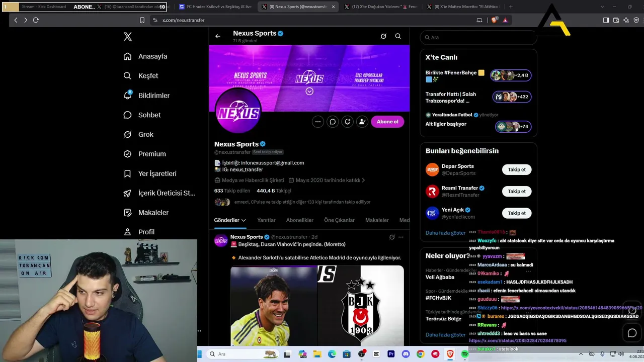Switch to the Yanıtlar tab
The image size is (644, 362).
(x=266, y=220)
